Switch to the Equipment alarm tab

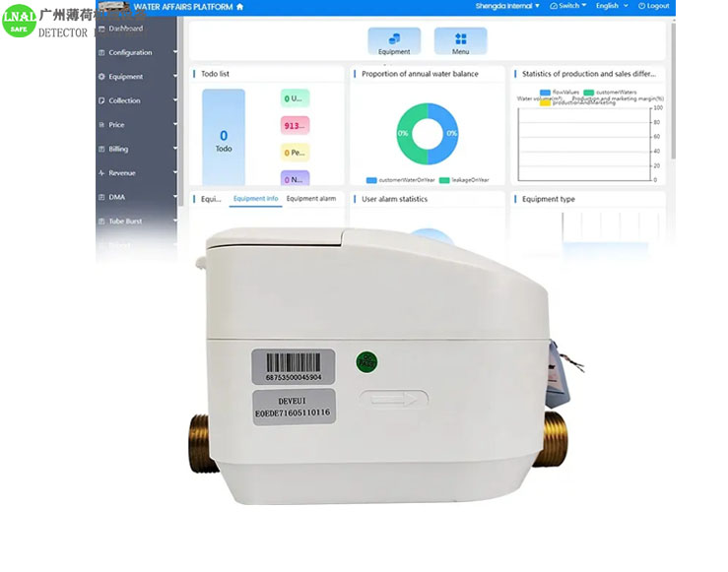click(311, 199)
